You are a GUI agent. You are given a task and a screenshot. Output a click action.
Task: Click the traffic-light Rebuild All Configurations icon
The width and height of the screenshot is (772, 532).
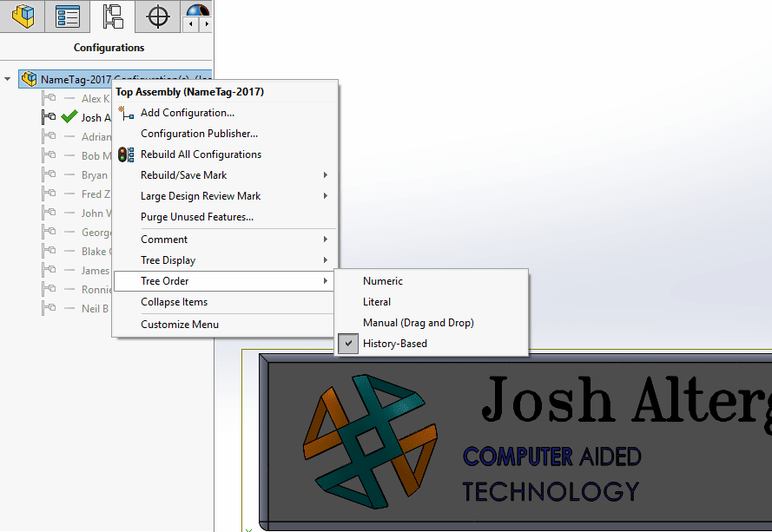point(126,154)
